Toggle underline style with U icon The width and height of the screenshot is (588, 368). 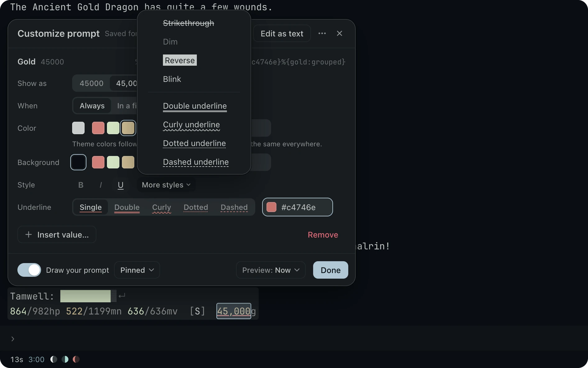pos(121,185)
